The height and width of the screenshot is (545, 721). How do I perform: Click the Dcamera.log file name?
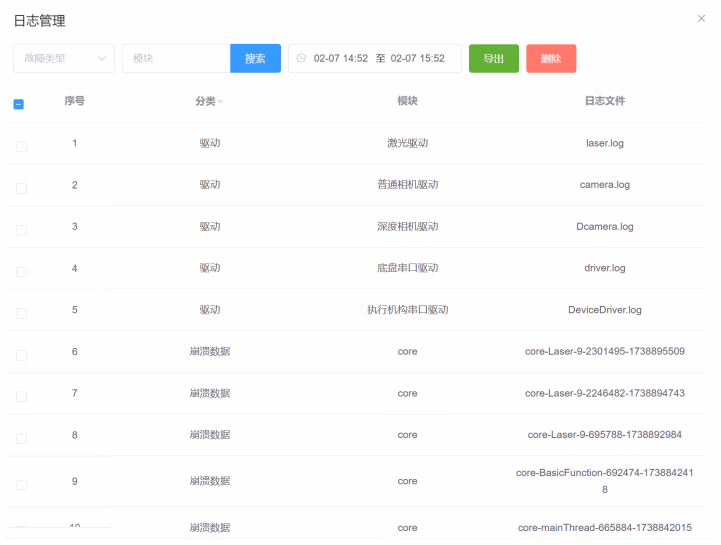pyautogui.click(x=605, y=226)
